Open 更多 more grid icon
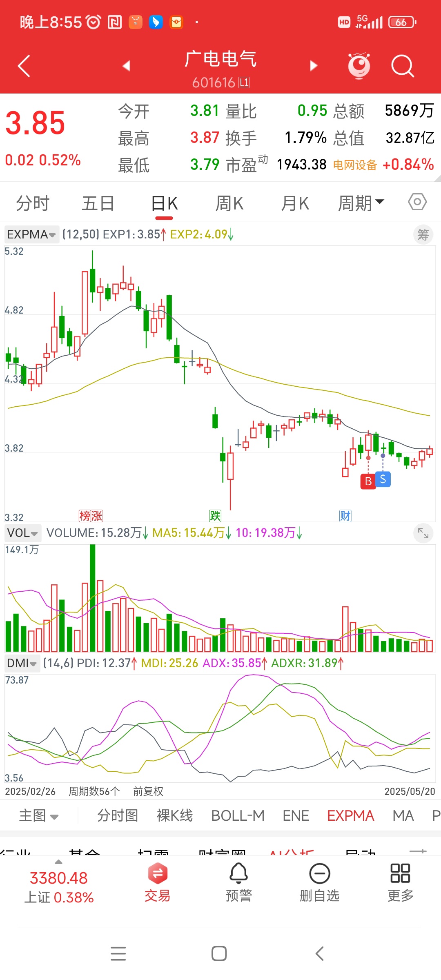Screen dimensions: 441x980 (400, 882)
